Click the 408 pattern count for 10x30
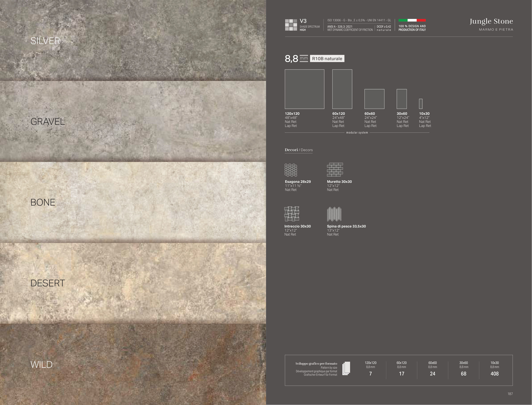 pos(494,374)
